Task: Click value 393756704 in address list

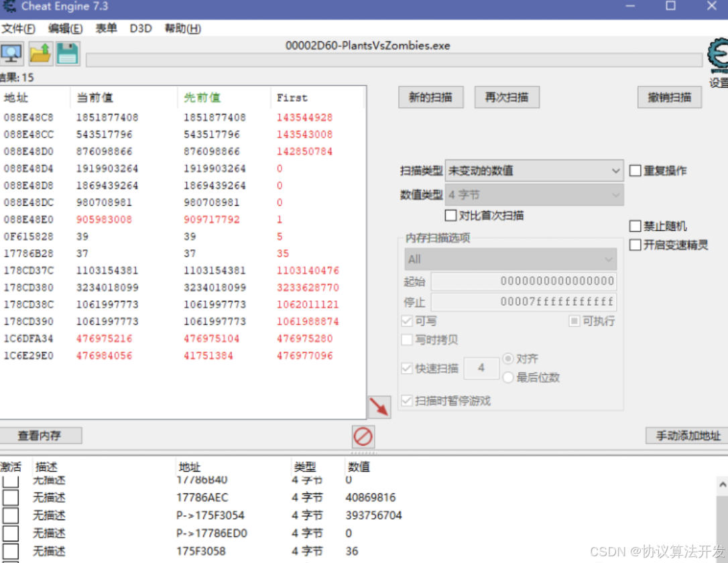Action: tap(374, 515)
